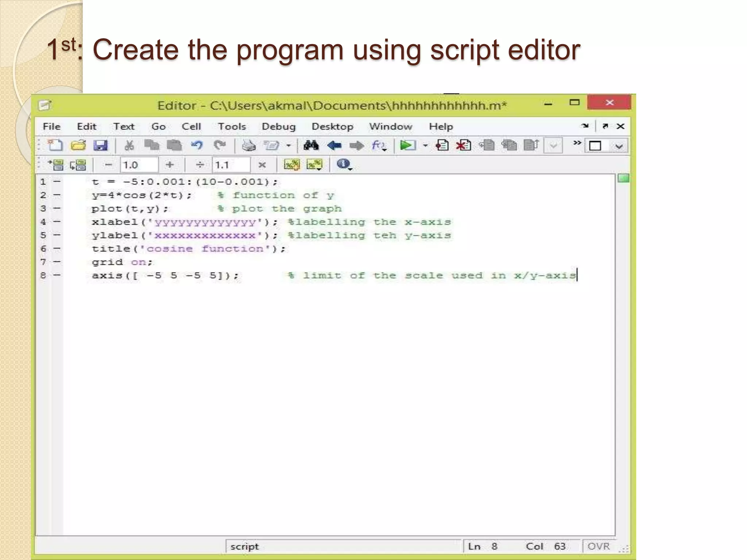Click code line 'plot(t,y);'
The height and width of the screenshot is (560, 747).
(130, 209)
